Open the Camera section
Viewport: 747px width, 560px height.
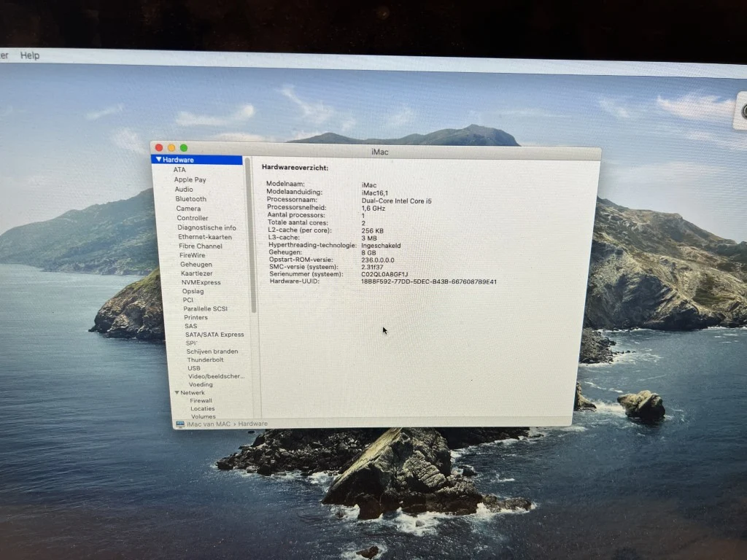[188, 209]
